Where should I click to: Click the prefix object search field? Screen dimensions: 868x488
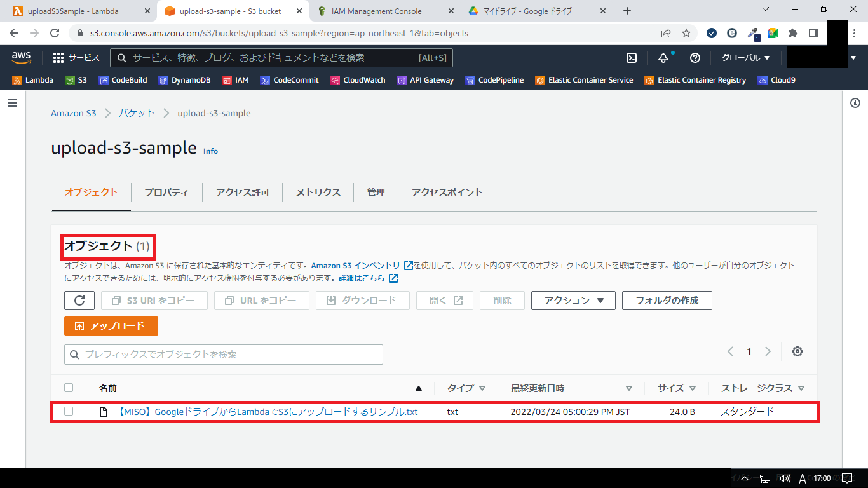[x=224, y=355]
